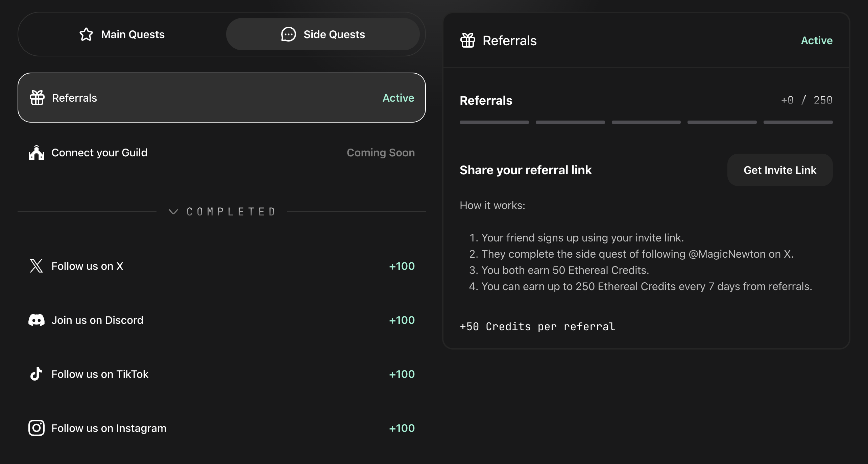
Task: Click the Follow us on TikTok row
Action: click(x=221, y=374)
